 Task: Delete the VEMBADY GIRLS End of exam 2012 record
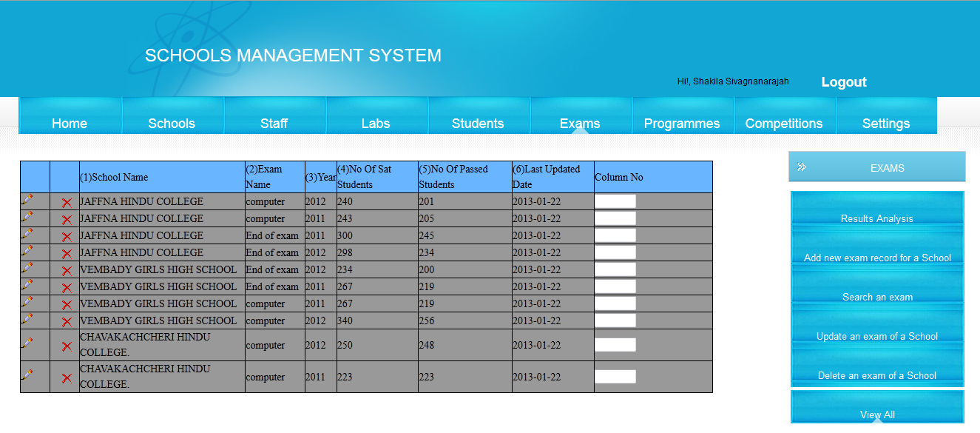[x=67, y=269]
